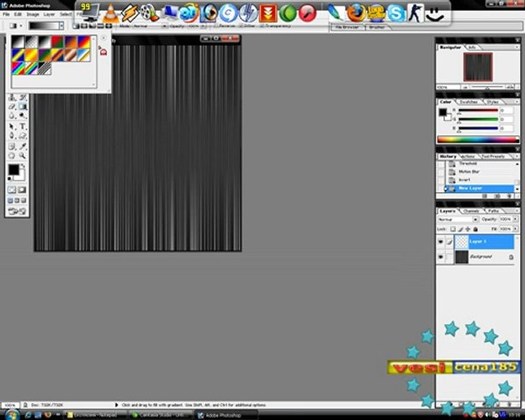
Task: Open the Layer menu
Action: (x=49, y=14)
